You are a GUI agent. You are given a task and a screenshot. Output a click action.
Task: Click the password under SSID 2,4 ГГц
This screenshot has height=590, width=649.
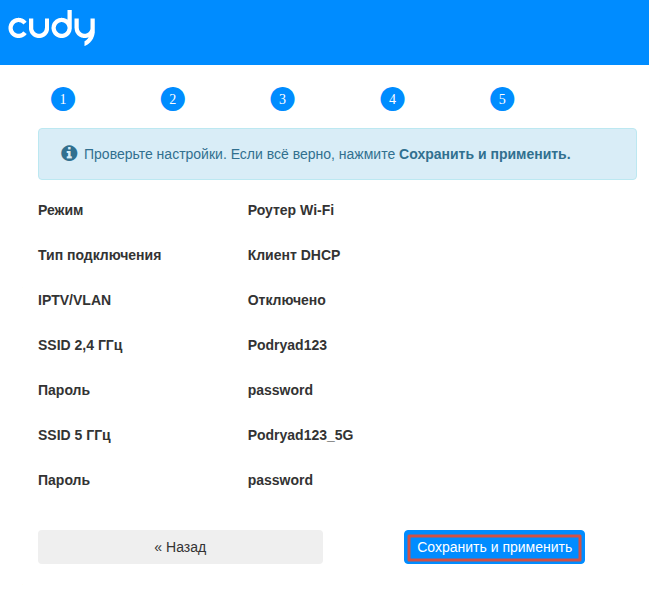click(280, 390)
